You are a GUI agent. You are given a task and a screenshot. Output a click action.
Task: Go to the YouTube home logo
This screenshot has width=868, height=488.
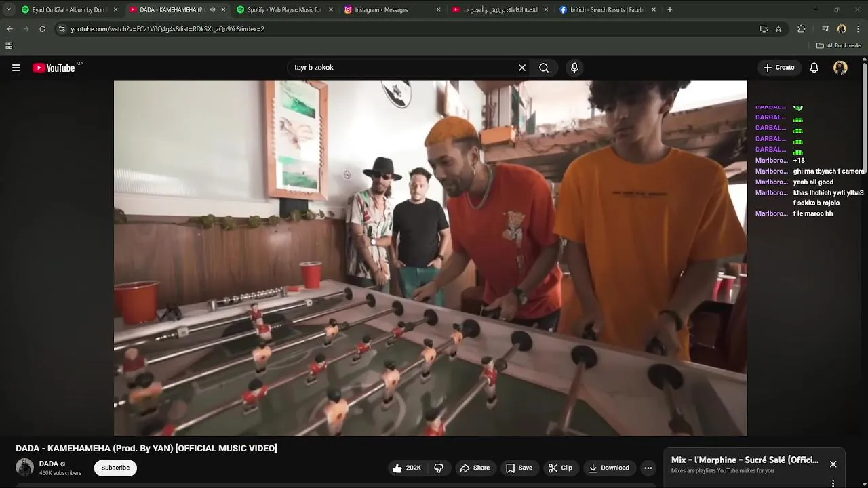coord(54,68)
